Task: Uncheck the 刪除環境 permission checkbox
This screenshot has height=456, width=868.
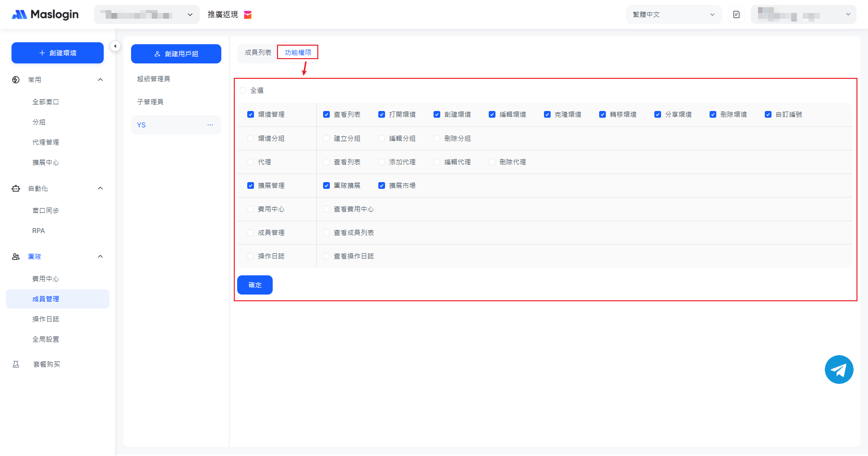Action: pyautogui.click(x=713, y=114)
